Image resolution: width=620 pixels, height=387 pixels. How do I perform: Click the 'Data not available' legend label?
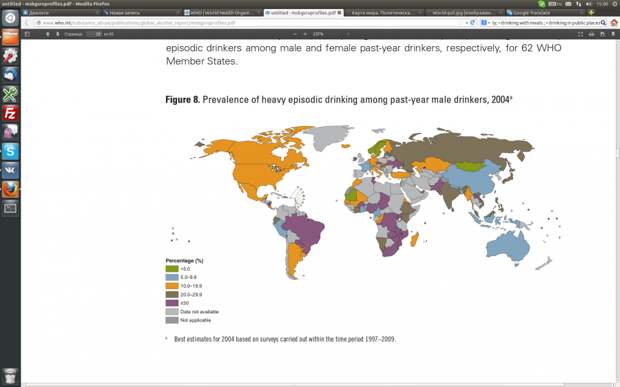point(199,312)
